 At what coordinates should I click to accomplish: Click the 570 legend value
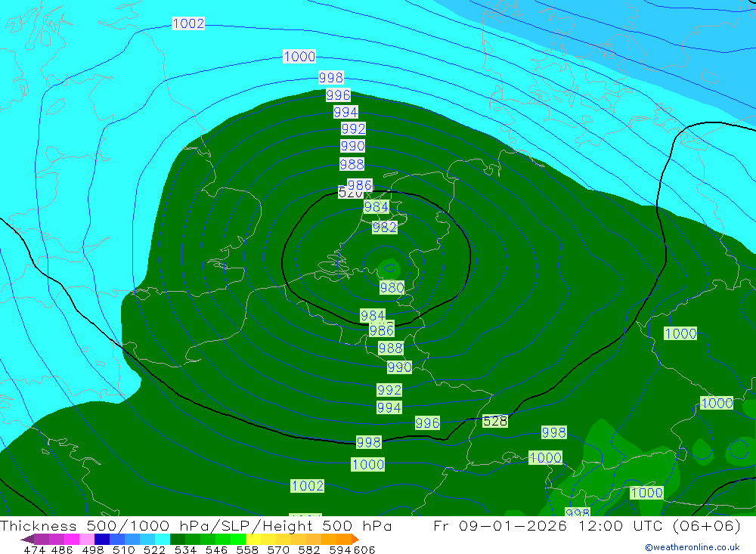277,549
